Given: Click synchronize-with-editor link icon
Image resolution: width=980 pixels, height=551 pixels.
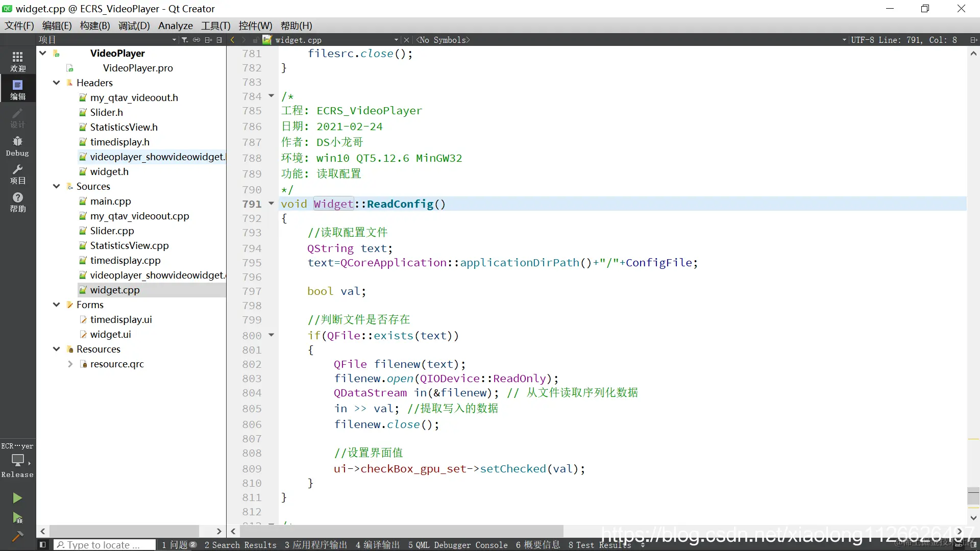Looking at the screenshot, I should pyautogui.click(x=197, y=40).
